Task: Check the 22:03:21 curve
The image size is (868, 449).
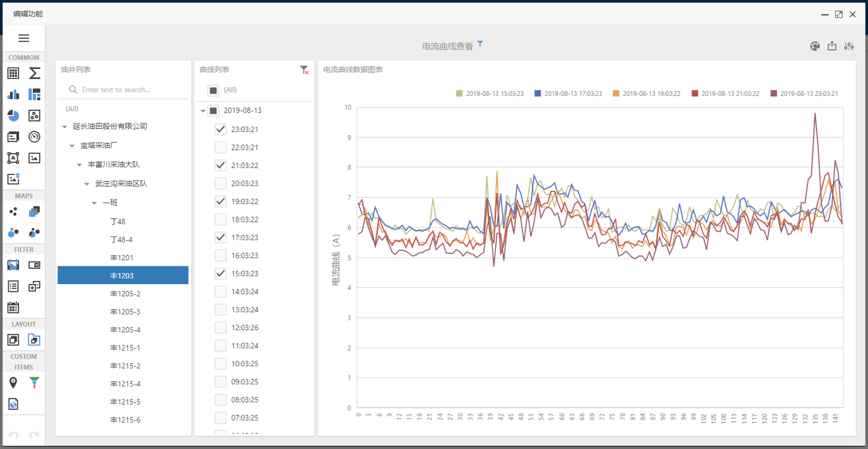Action: point(221,147)
